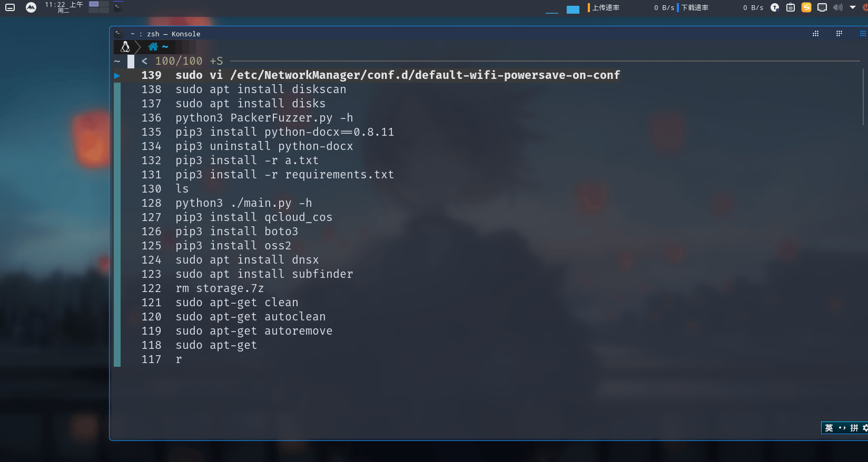Click the Tux penguin prompt icon

tap(125, 47)
